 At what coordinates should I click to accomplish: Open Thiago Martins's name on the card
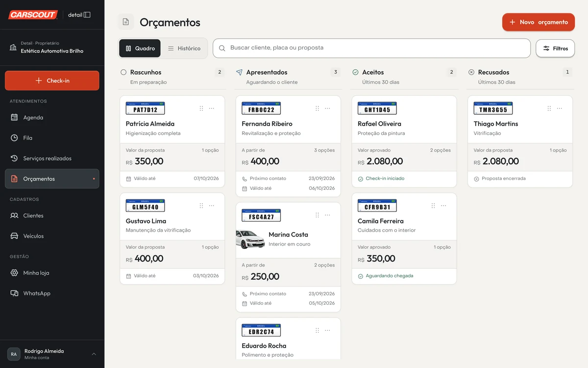point(496,124)
